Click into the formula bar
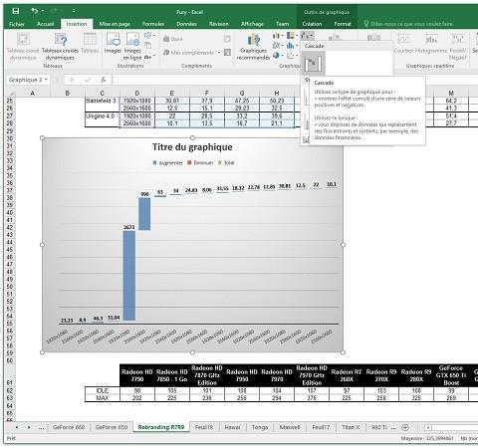Viewport: 478px width, 448px height. 206,80
